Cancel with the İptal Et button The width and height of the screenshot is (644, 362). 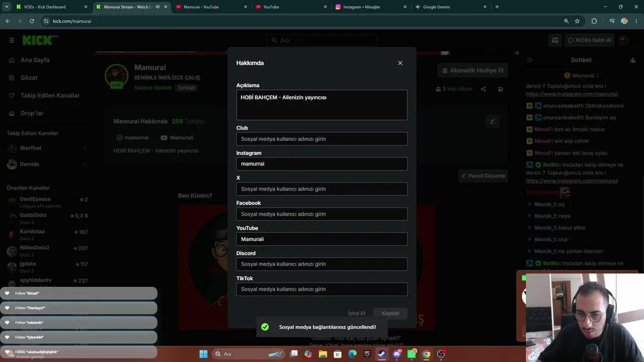[x=357, y=313]
